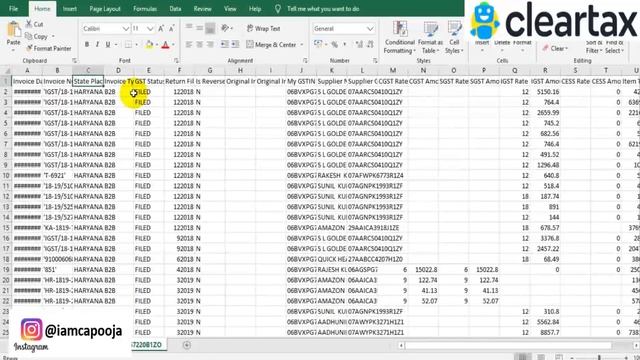Click the Decrease Decimal icon

(370, 44)
